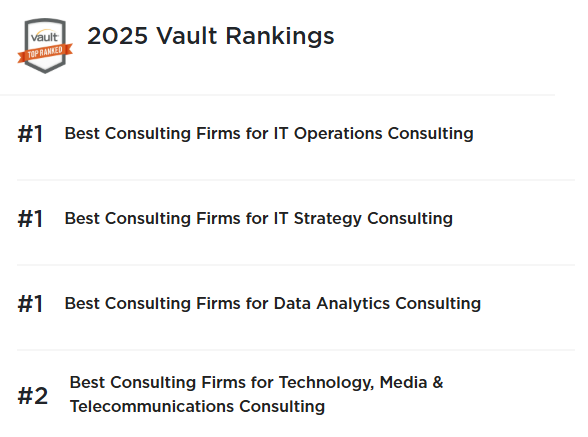Click the vault logo text inside the badge
588x437 pixels.
tap(45, 37)
